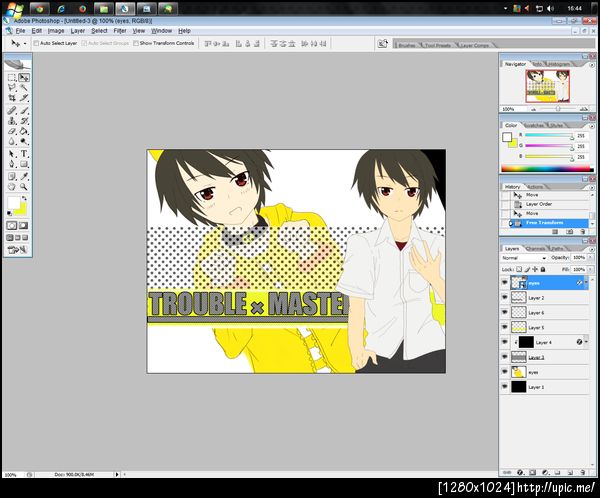Expand Layer 4 effects arrow
The width and height of the screenshot is (600, 498).
pos(586,342)
